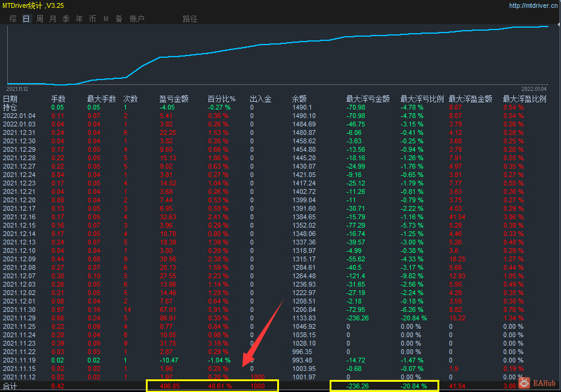Open the 周 weekly tab
Viewport: 561px width, 392px height.
(x=40, y=19)
